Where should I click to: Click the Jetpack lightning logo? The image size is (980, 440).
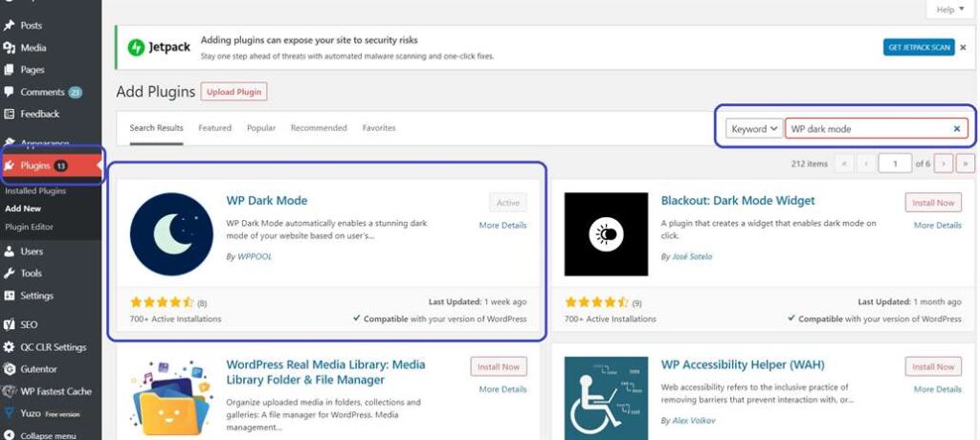pyautogui.click(x=136, y=48)
